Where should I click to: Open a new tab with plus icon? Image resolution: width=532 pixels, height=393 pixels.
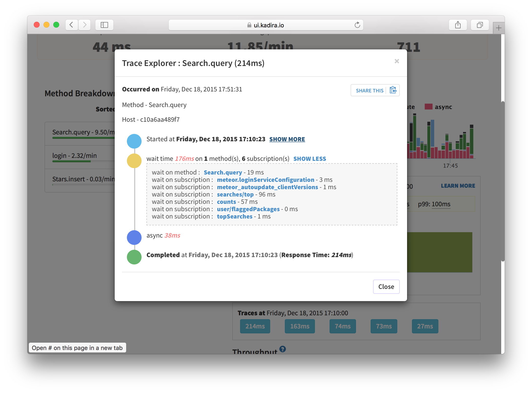(x=499, y=28)
